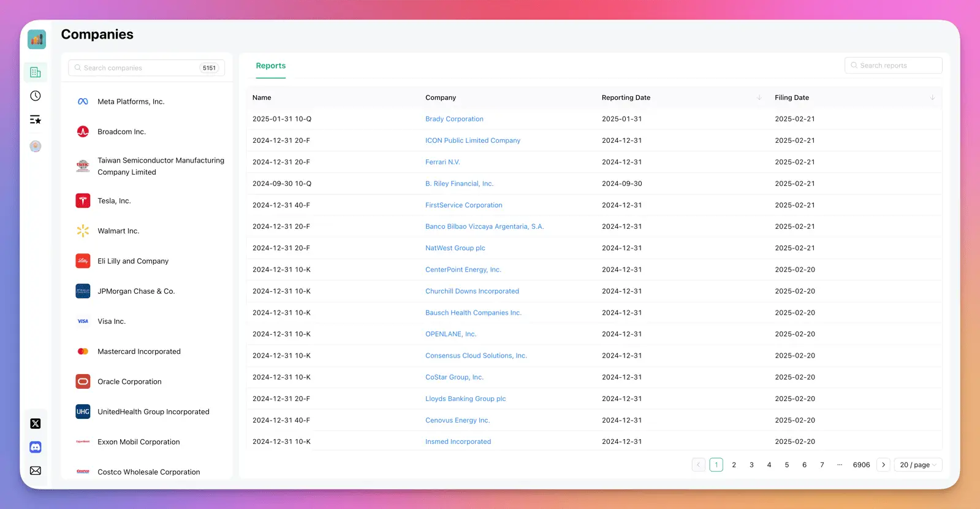Open Banco Bilbao Vizcaya Argentaria link

(x=484, y=226)
